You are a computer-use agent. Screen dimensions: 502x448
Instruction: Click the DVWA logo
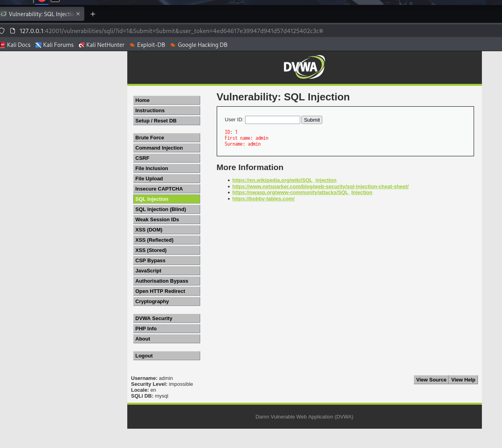[x=304, y=67]
